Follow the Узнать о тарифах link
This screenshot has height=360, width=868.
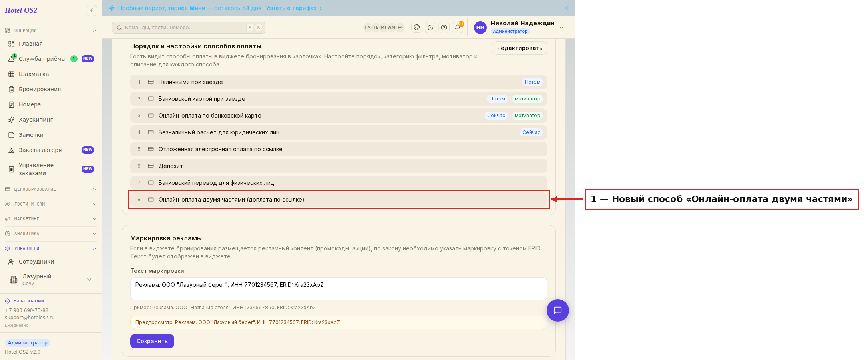(291, 8)
